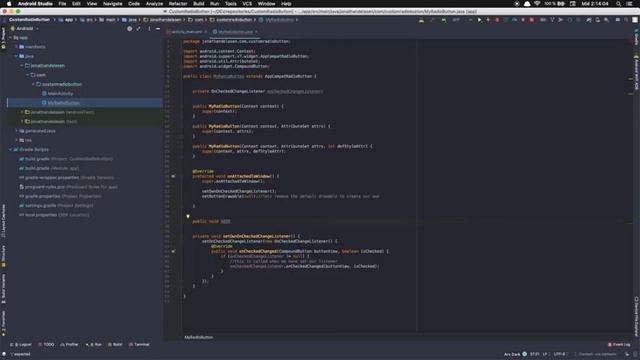
Task: Expand jonathandeiasen (androidTest) package
Action: 22,112
